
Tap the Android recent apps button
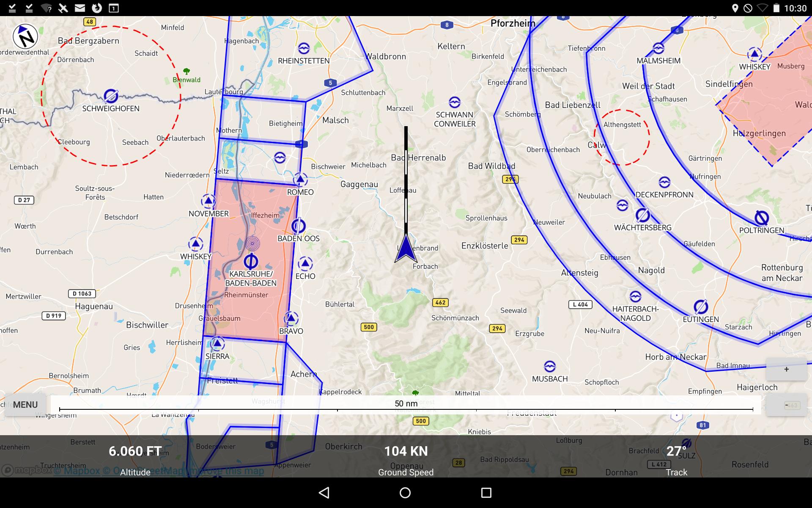coord(486,493)
